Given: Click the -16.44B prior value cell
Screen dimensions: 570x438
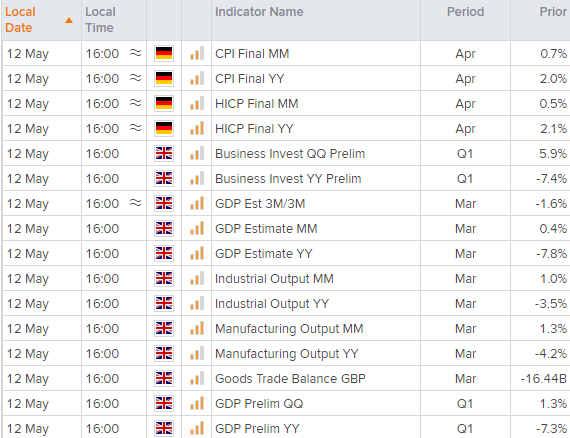Looking at the screenshot, I should click(x=543, y=378).
